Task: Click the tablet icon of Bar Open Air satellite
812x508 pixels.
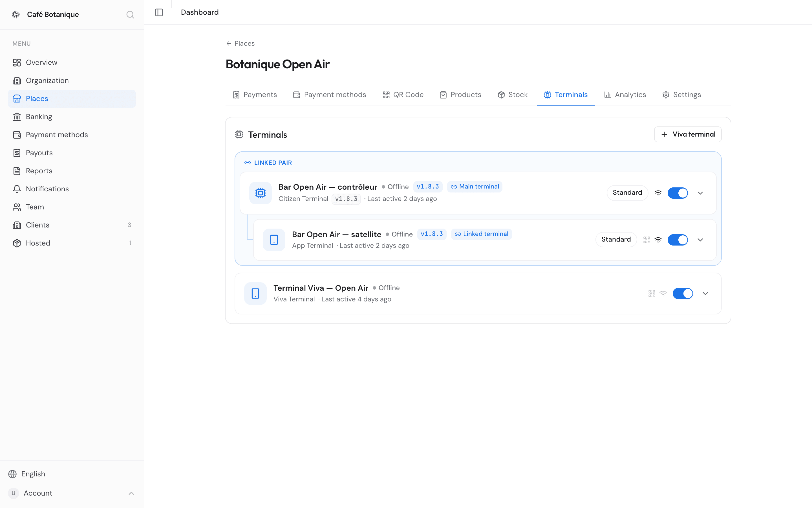Action: (x=274, y=240)
